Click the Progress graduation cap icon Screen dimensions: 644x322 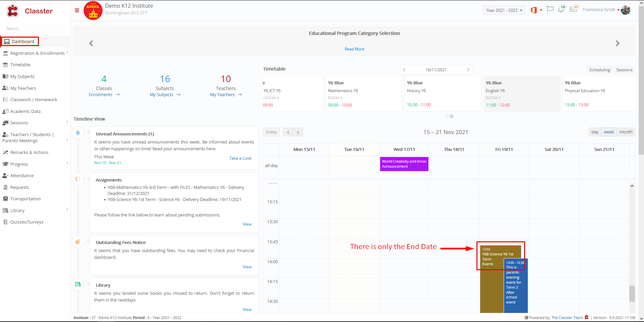(5, 164)
